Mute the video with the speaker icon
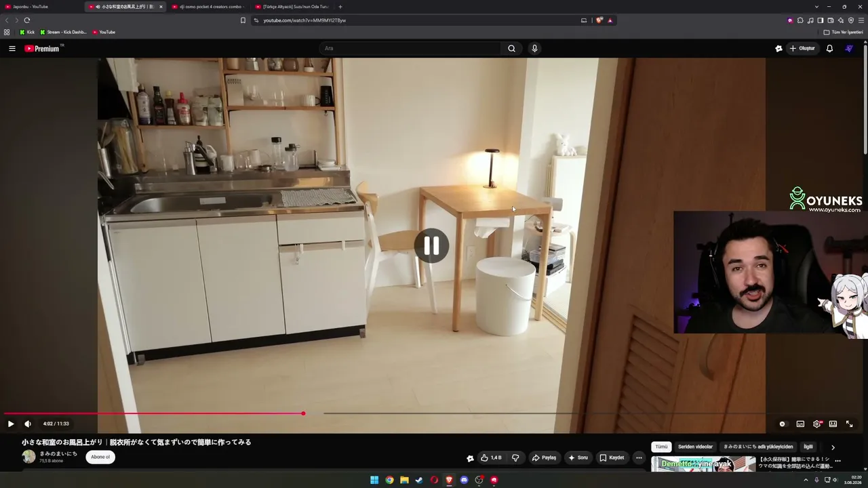Screen dimensions: 868x488 28,424
